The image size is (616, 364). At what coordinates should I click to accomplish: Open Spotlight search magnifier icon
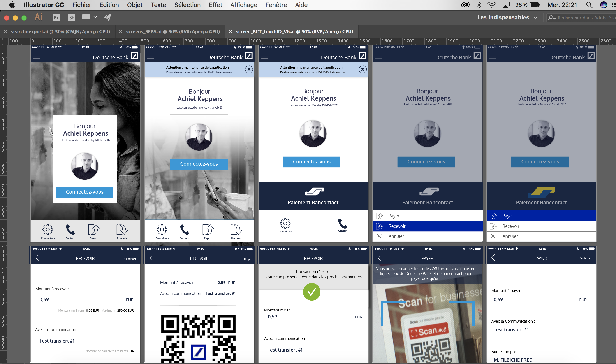pyautogui.click(x=589, y=5)
